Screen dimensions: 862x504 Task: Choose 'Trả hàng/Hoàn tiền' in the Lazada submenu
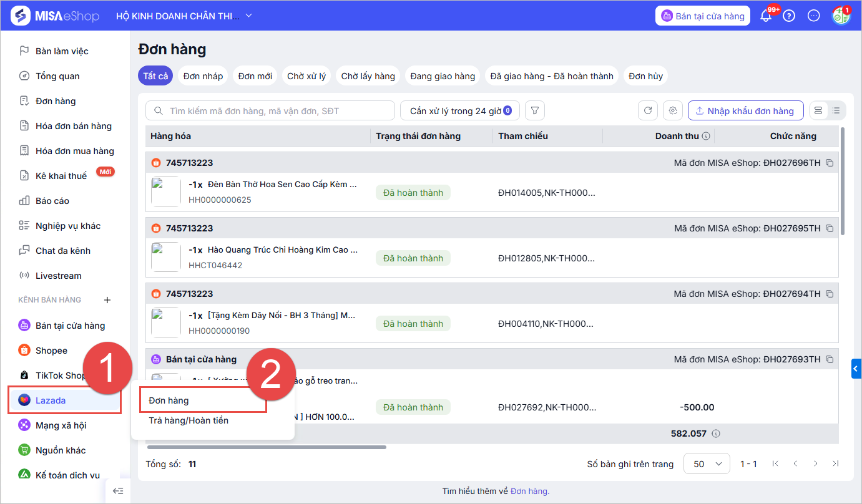[189, 420]
